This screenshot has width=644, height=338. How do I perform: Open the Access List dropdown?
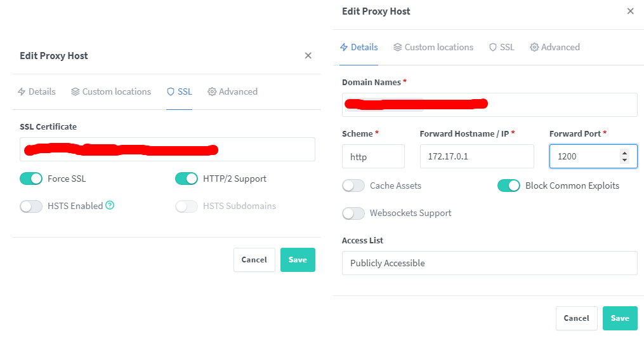point(489,263)
